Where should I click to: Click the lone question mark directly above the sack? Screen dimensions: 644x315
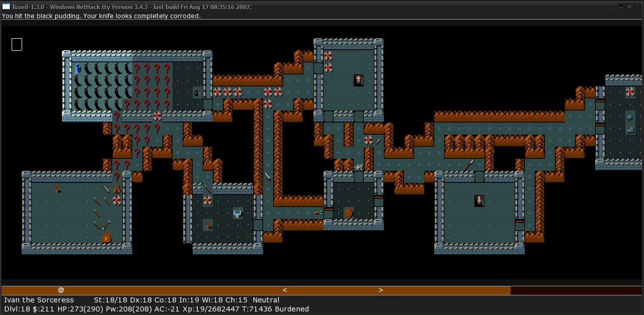[117, 177]
